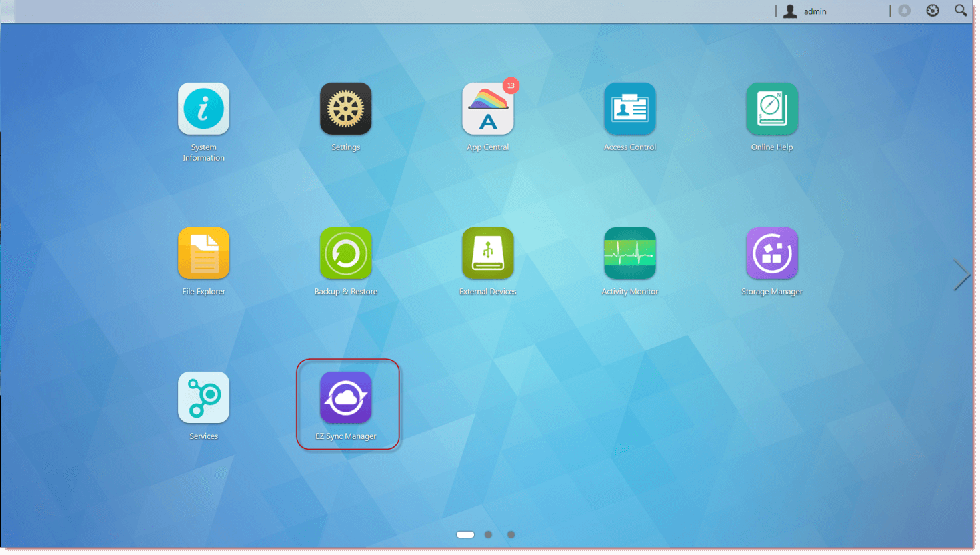Click the search magnifier icon

click(960, 11)
